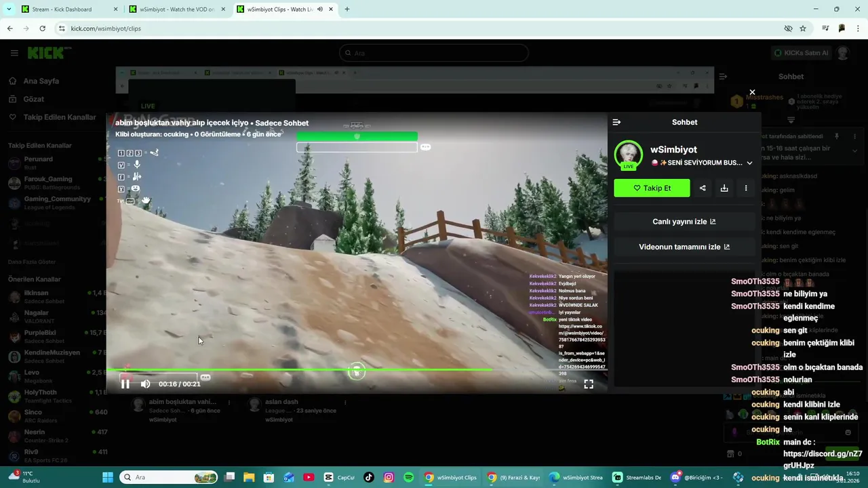Reload the kick.com page

click(42, 28)
